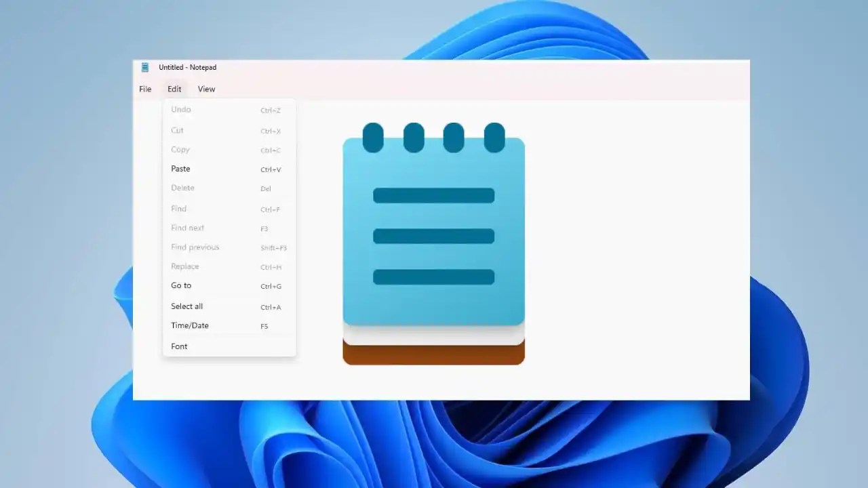Click the Find previous option
The height and width of the screenshot is (488, 868).
click(x=195, y=247)
